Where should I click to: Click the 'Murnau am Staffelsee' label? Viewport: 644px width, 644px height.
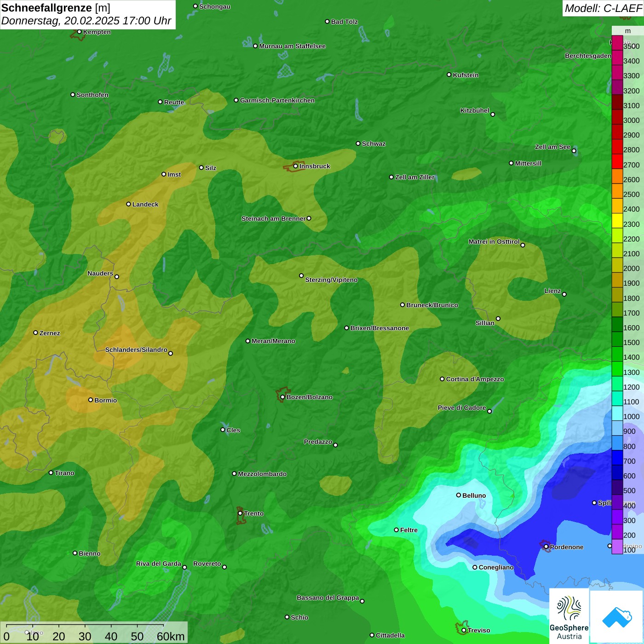(x=293, y=46)
